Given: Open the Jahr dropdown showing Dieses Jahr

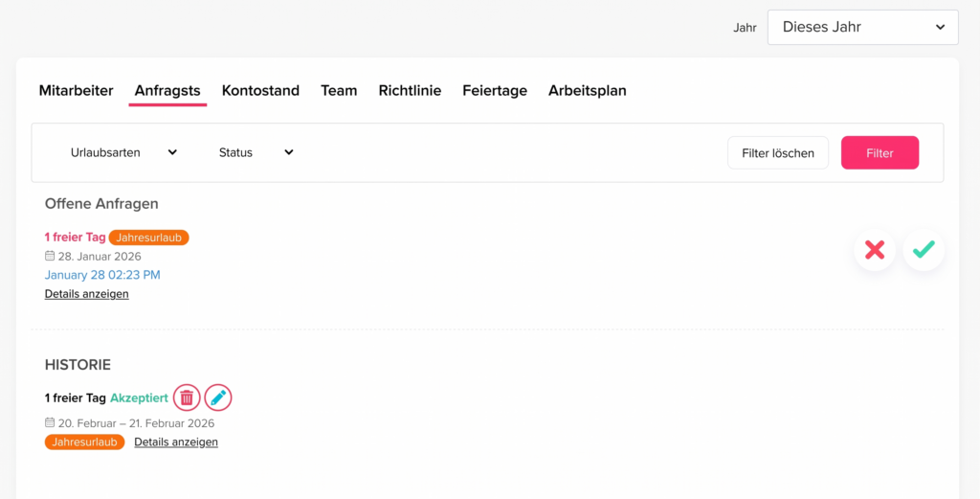Looking at the screenshot, I should [x=862, y=27].
